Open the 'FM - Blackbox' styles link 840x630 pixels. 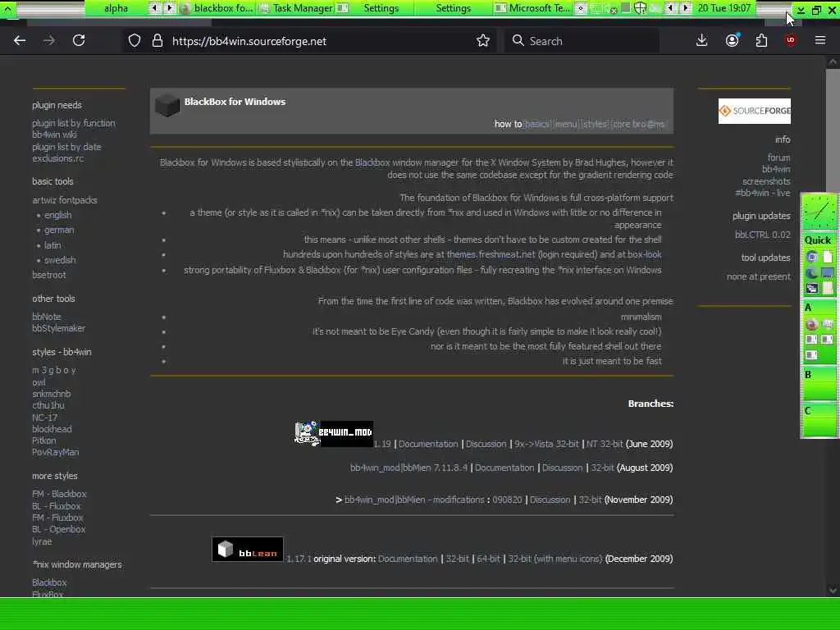coord(59,494)
